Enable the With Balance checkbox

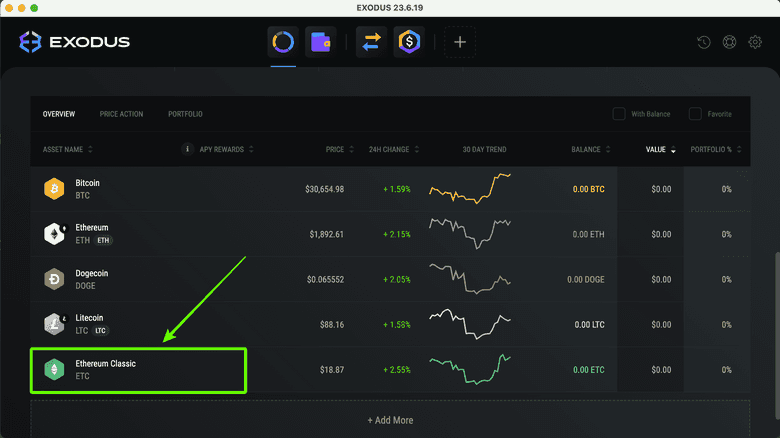coord(619,114)
